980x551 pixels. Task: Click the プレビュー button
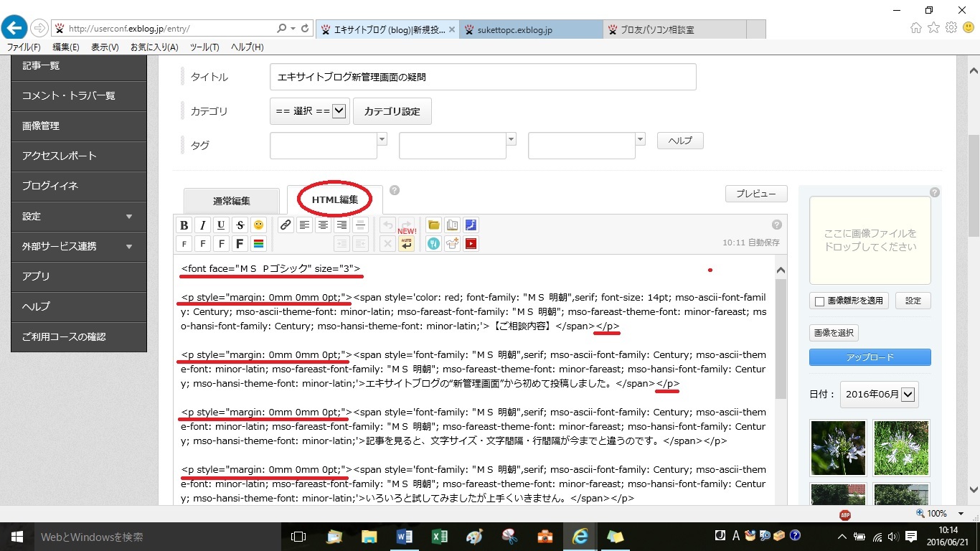(x=756, y=194)
